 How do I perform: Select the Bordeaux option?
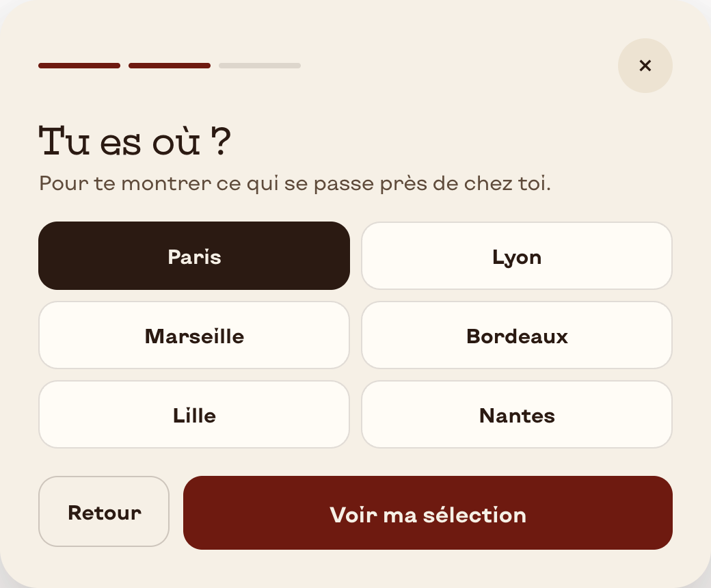[x=516, y=335]
